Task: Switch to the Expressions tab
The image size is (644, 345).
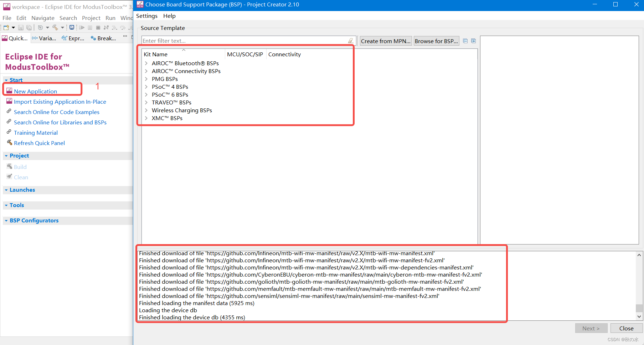Action: click(x=73, y=38)
